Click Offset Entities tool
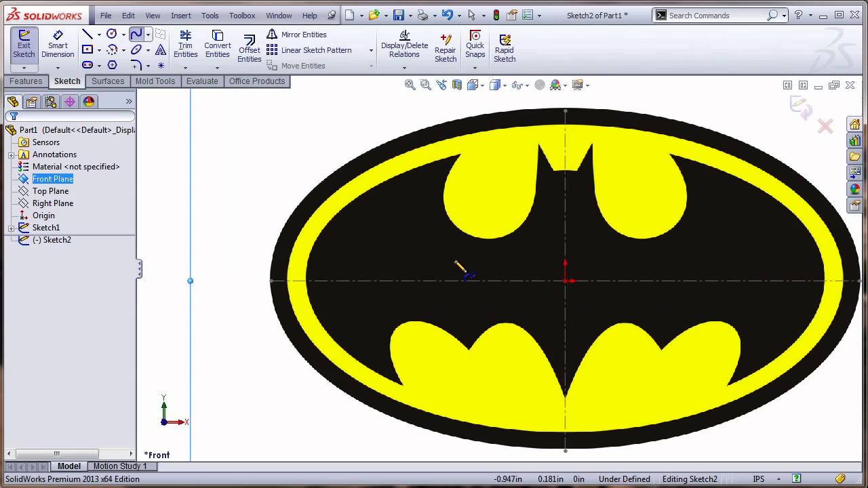The height and width of the screenshot is (488, 868). tap(249, 49)
